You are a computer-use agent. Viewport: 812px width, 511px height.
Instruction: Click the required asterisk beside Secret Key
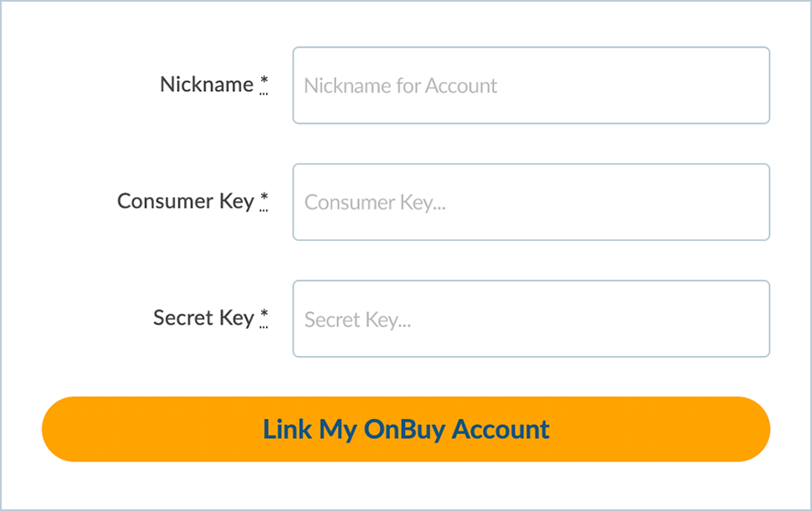click(x=264, y=316)
